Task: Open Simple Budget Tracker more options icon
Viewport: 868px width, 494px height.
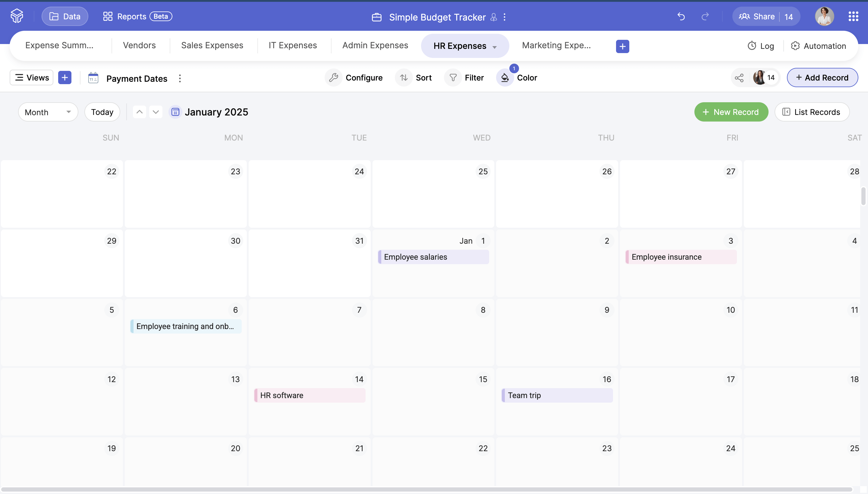Action: [505, 17]
